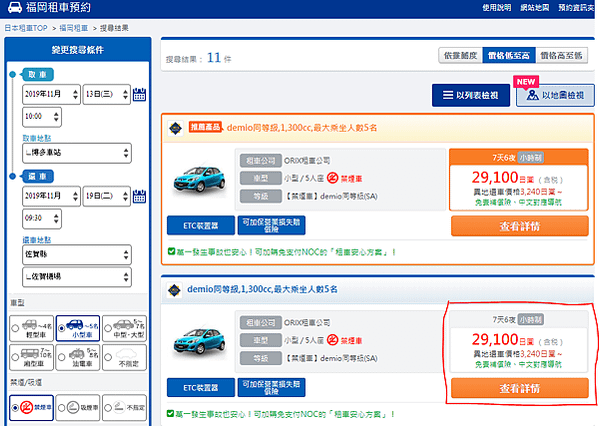Click blue Mazda thumbnail in second card
Screen dimensions: 599x426
pyautogui.click(x=199, y=341)
